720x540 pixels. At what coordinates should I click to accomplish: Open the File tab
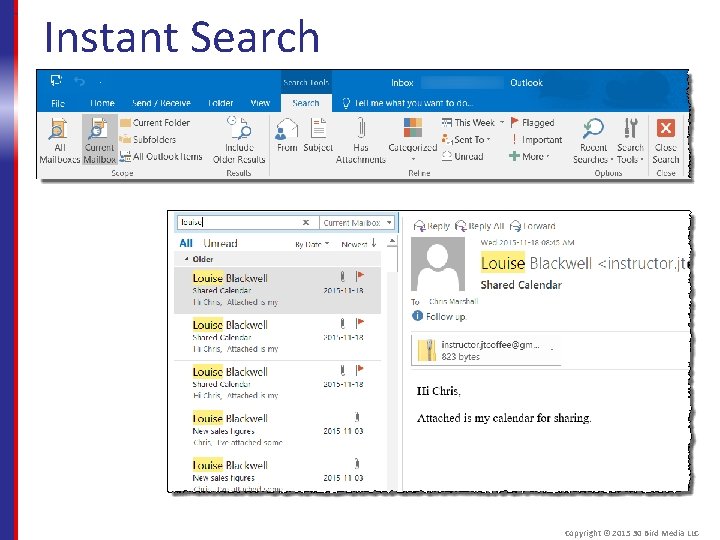coord(58,103)
